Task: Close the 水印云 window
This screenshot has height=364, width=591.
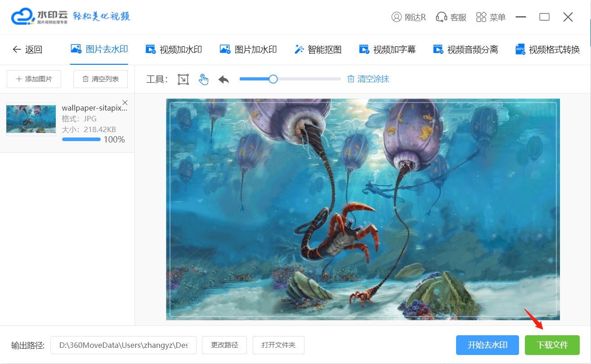Action: click(x=568, y=17)
